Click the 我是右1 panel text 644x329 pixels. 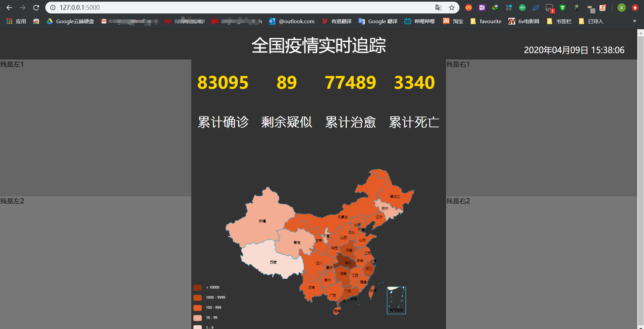pyautogui.click(x=458, y=64)
